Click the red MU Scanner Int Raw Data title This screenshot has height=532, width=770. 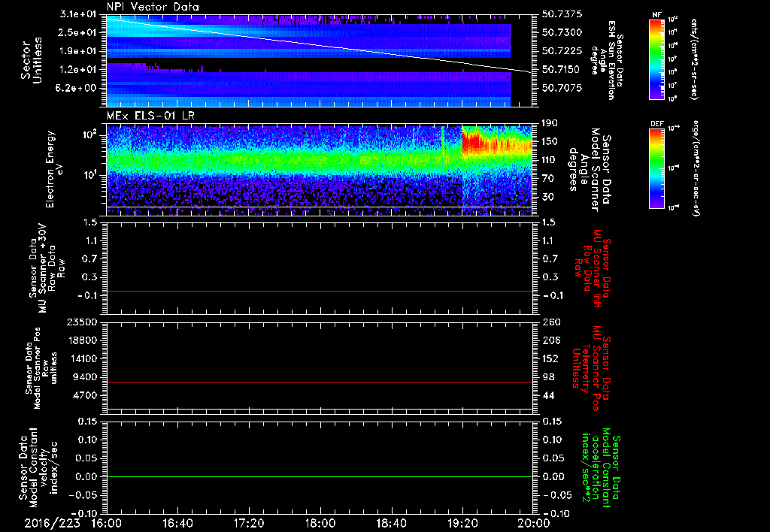tap(593, 268)
